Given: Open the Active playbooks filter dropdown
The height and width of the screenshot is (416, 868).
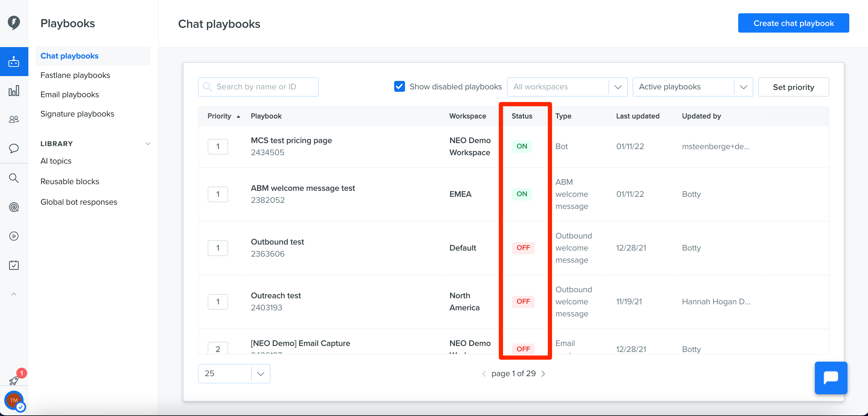Looking at the screenshot, I should click(x=692, y=87).
